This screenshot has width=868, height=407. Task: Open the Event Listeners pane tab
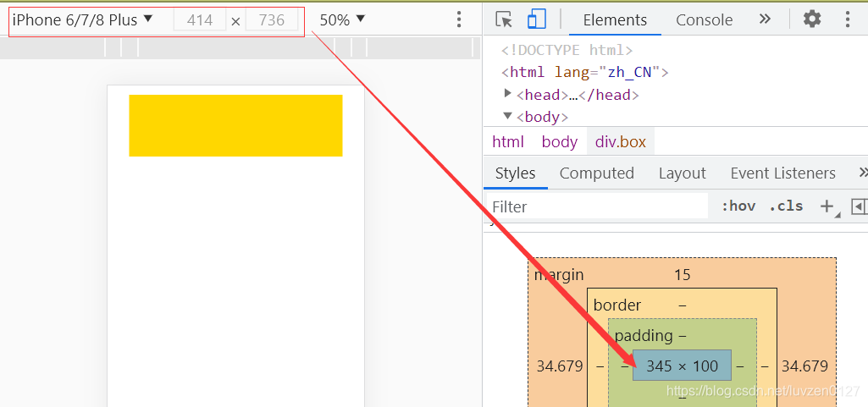point(782,173)
